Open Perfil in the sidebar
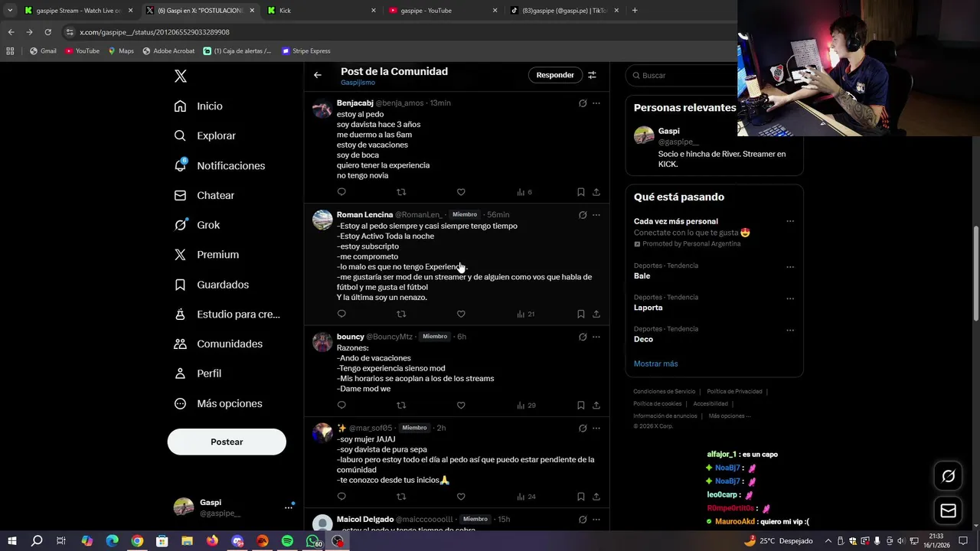Viewport: 980px width, 551px height. coord(198,373)
